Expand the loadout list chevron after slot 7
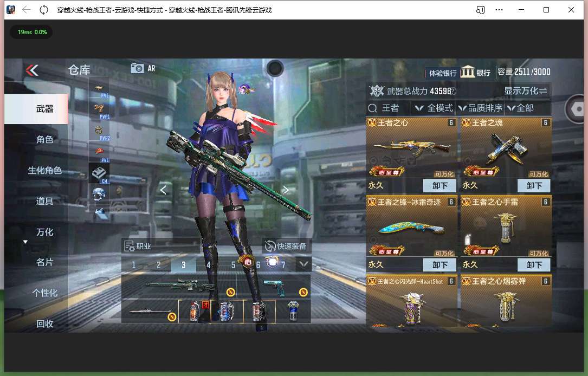 point(303,264)
